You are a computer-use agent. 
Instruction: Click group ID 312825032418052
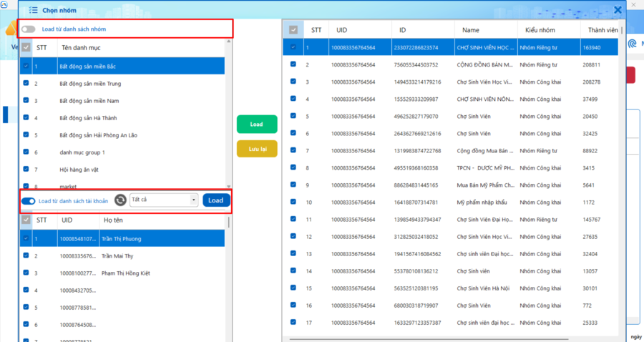[416, 237]
